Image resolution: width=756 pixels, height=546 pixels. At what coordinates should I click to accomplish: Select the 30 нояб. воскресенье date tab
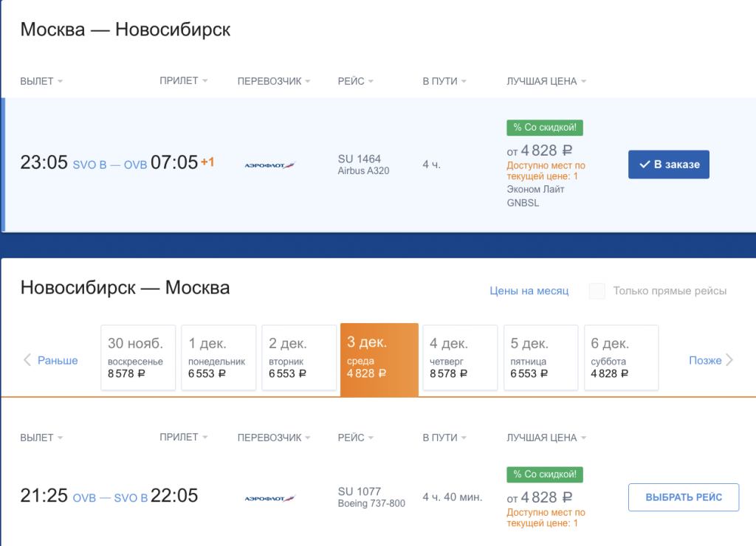[x=138, y=358]
